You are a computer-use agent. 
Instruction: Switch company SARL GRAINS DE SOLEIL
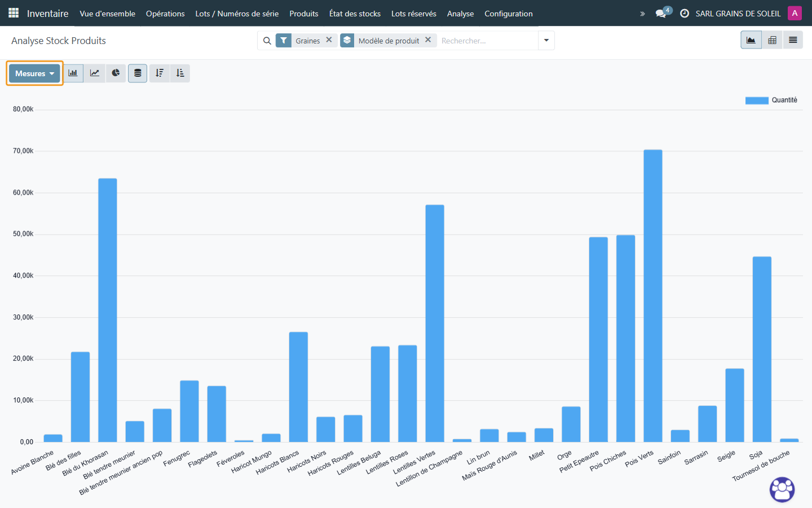[x=738, y=14]
